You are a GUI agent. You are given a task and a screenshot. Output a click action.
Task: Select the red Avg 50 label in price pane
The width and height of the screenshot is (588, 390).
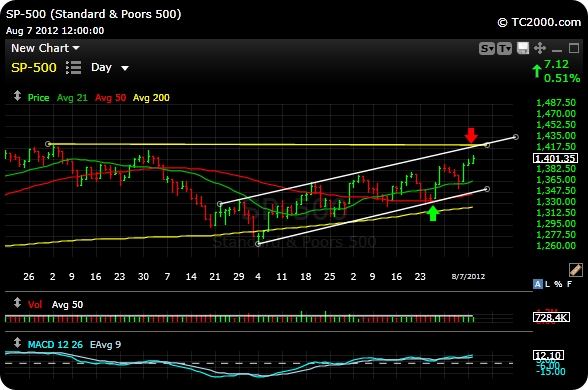pos(110,98)
